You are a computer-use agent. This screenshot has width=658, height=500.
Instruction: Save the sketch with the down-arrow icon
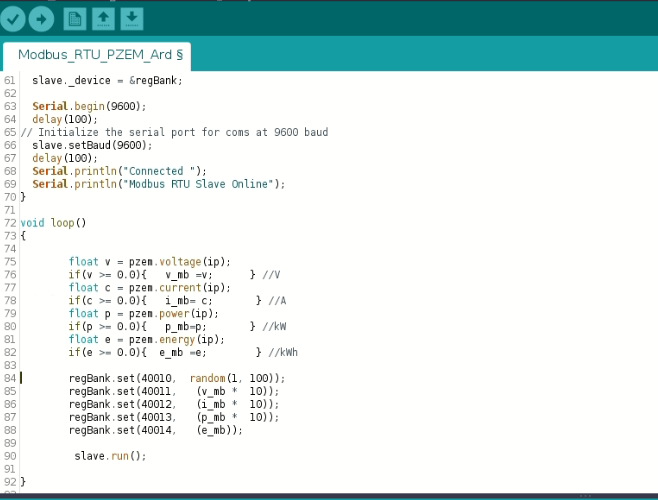132,19
